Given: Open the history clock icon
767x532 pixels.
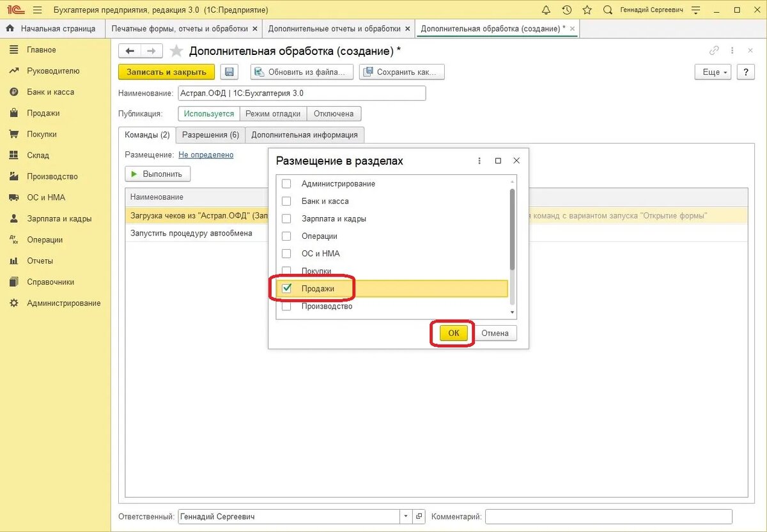Looking at the screenshot, I should pyautogui.click(x=566, y=10).
